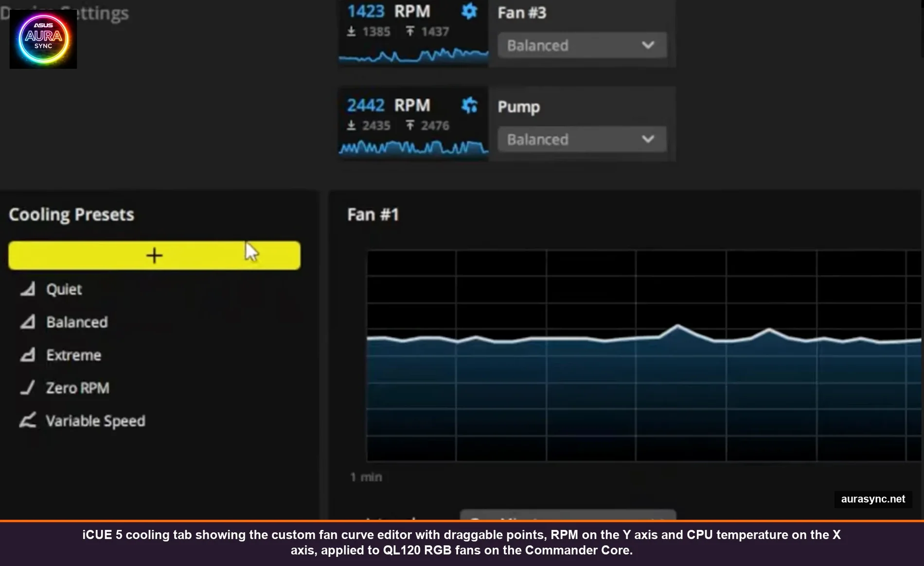Click the Fan #3 RPM sparkline graph
924x566 pixels.
click(412, 55)
